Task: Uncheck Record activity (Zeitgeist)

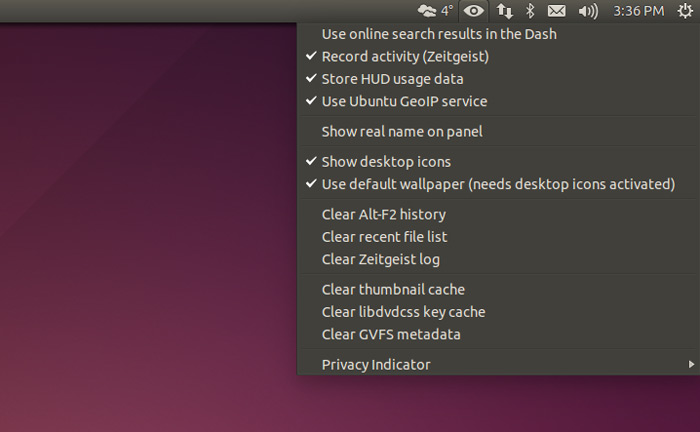Action: (405, 57)
